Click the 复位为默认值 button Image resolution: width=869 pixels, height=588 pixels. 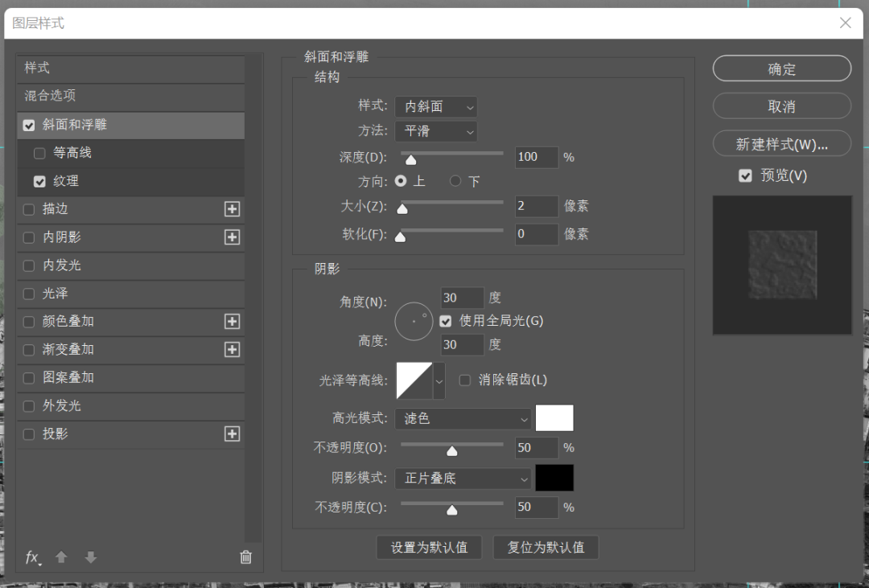point(546,548)
